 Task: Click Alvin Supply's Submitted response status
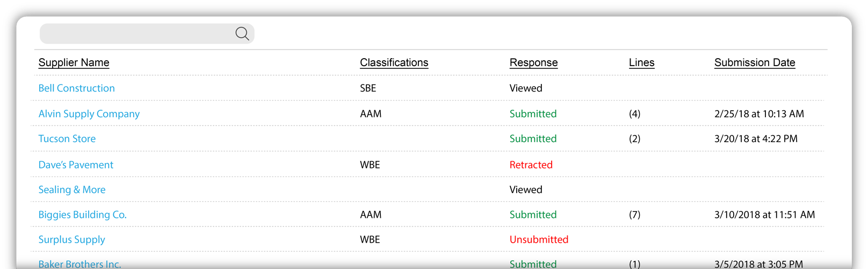click(533, 114)
